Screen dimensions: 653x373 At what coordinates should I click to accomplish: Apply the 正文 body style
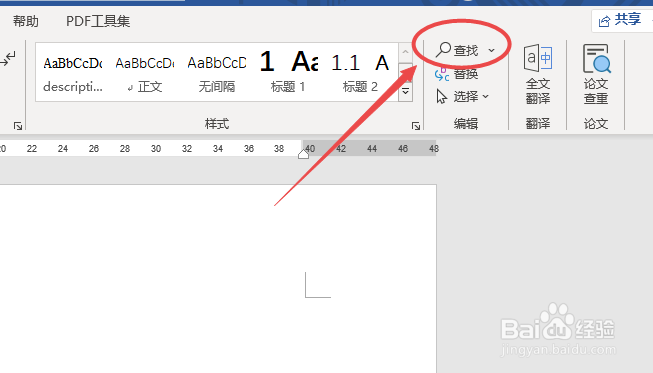pyautogui.click(x=145, y=72)
